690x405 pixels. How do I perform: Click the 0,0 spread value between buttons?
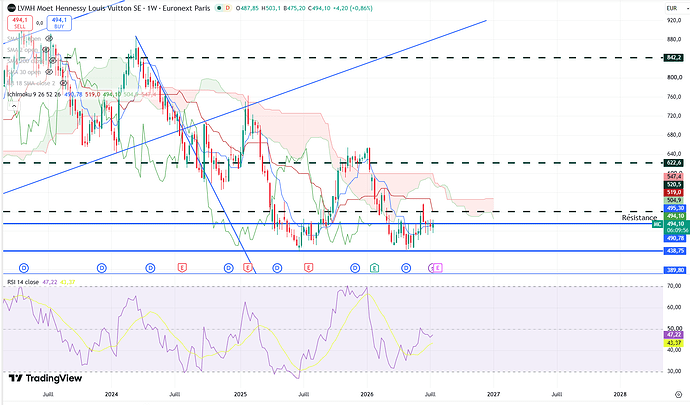40,23
